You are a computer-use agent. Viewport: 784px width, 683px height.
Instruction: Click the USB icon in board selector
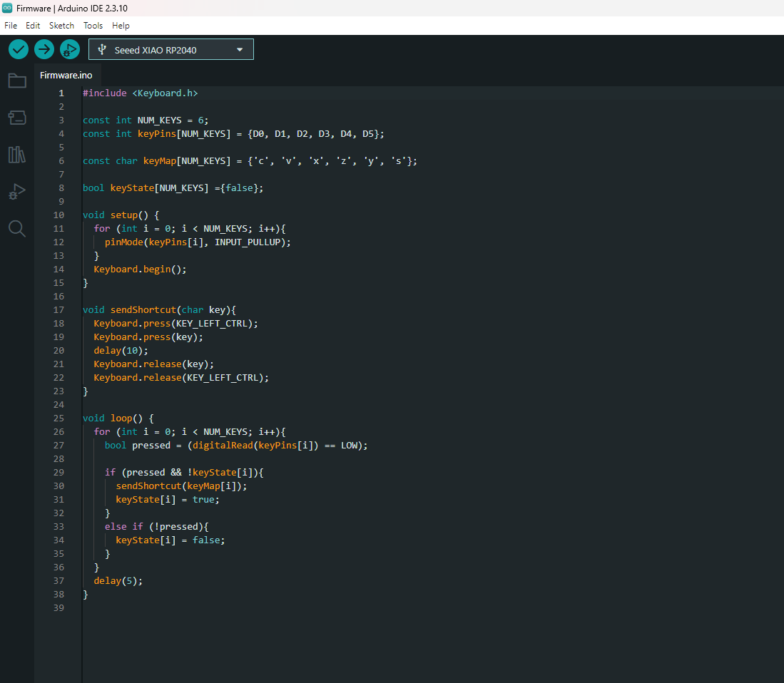click(x=102, y=49)
